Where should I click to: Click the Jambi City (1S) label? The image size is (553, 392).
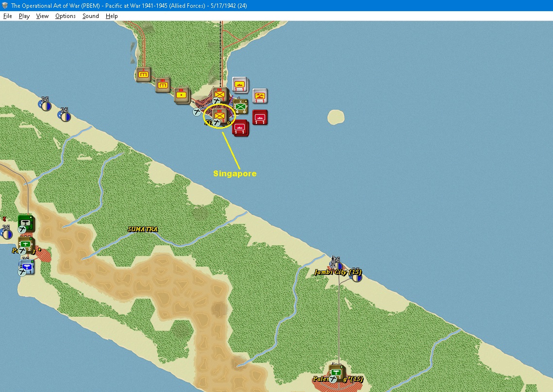(x=338, y=272)
